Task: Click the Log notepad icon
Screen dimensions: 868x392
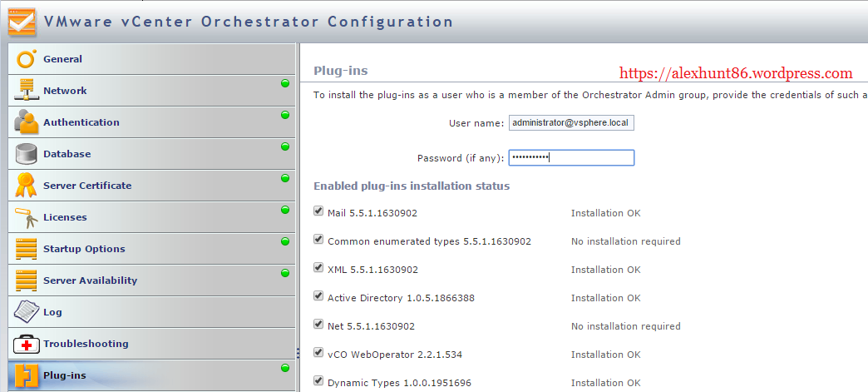Action: [26, 312]
